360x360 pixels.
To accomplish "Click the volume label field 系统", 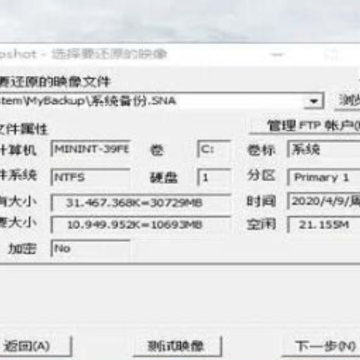I will [x=323, y=149].
